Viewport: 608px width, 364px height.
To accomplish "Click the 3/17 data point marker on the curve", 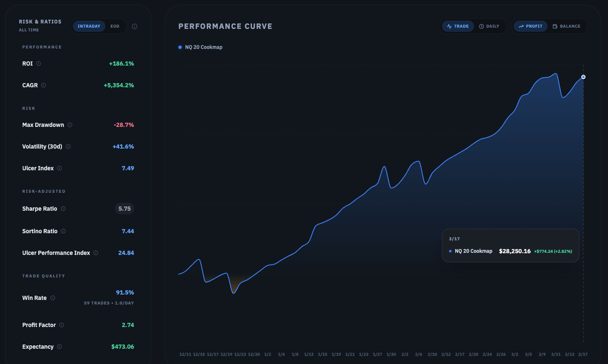I will tap(583, 77).
